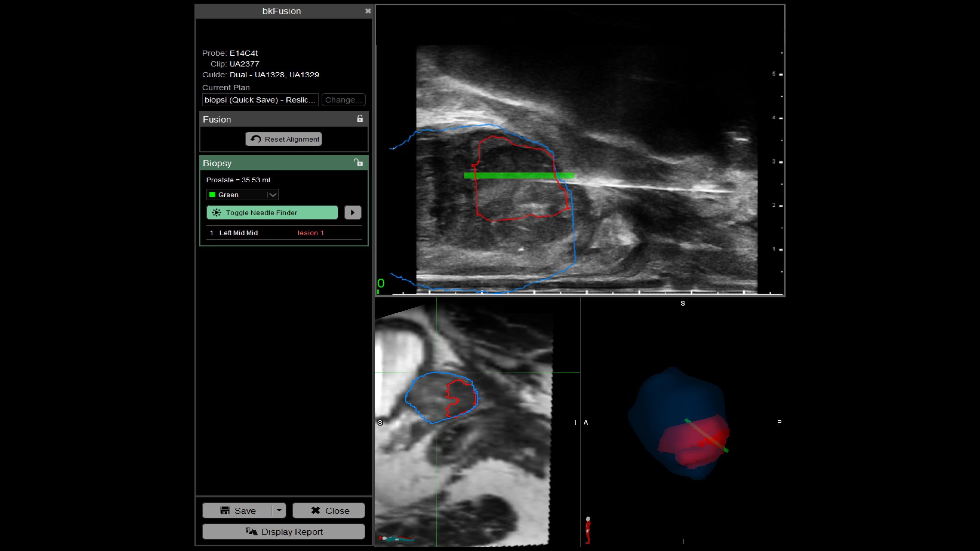The width and height of the screenshot is (980, 551).
Task: Click the Fusion section lock icon
Action: [360, 119]
